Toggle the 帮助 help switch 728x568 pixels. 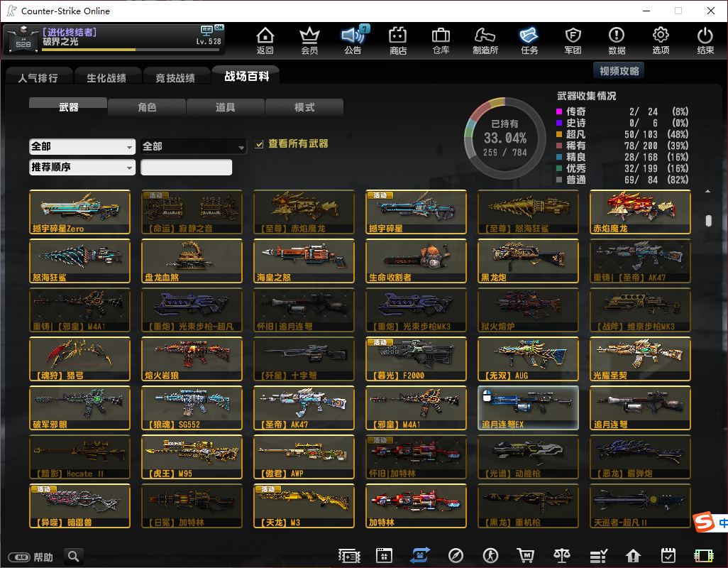(18, 557)
